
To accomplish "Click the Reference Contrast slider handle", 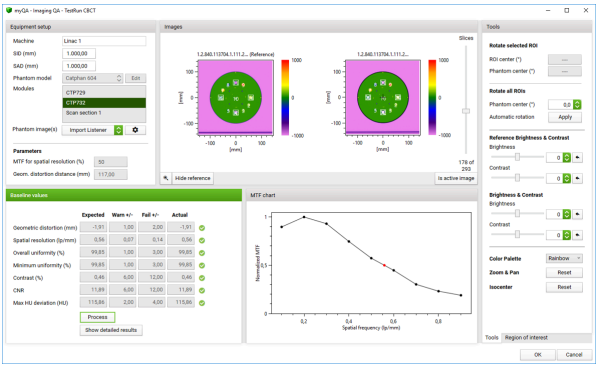I will tap(517, 178).
